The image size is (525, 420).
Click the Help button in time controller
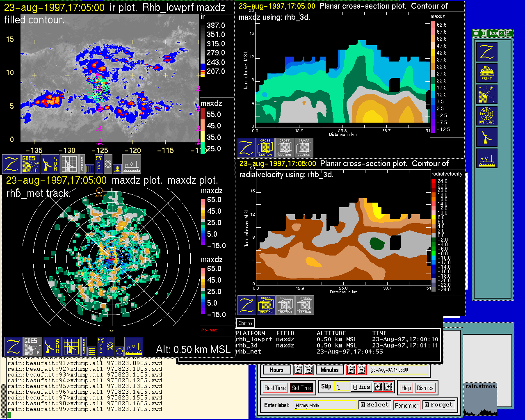pyautogui.click(x=406, y=388)
